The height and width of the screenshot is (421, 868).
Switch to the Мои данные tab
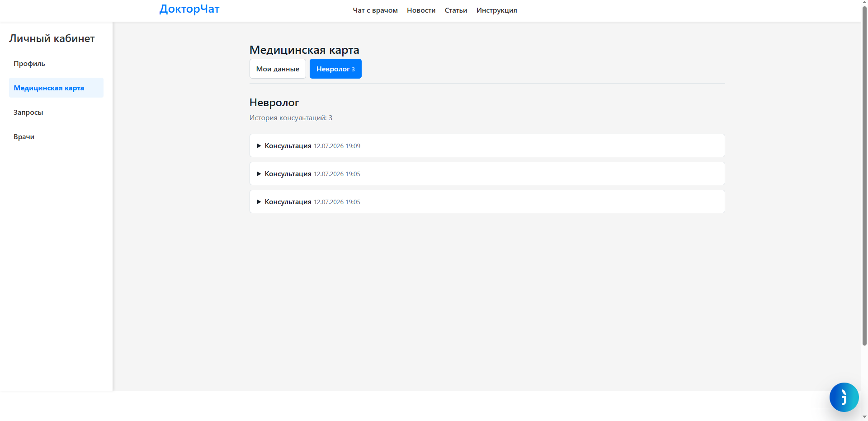pos(278,69)
